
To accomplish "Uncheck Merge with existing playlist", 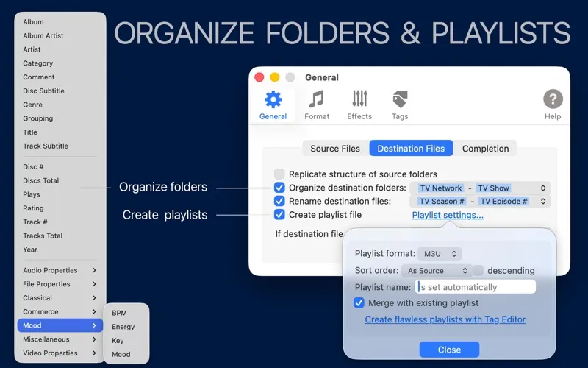I will pyautogui.click(x=359, y=302).
